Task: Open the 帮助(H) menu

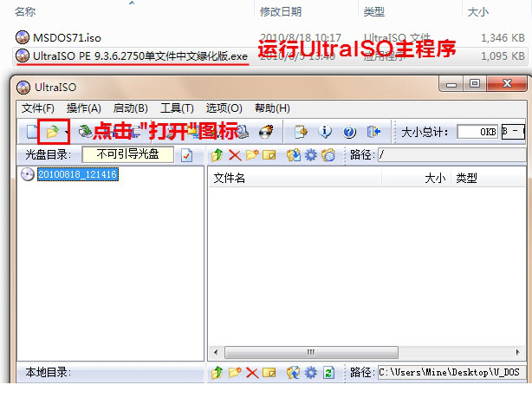Action: click(x=272, y=108)
